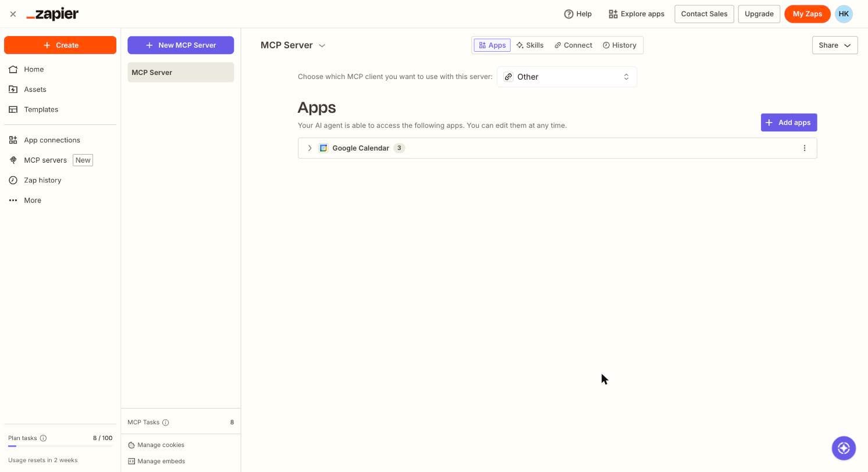Open the Help menu
The width and height of the screenshot is (868, 472).
[578, 14]
